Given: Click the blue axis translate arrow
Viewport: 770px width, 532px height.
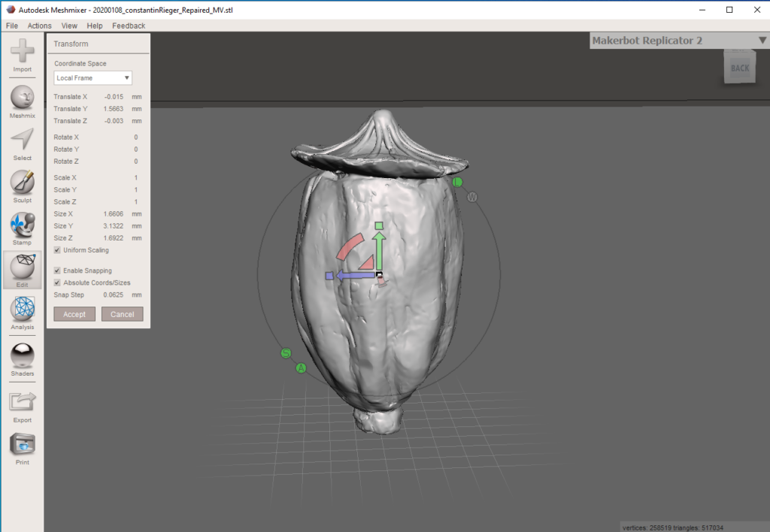Looking at the screenshot, I should click(x=355, y=276).
